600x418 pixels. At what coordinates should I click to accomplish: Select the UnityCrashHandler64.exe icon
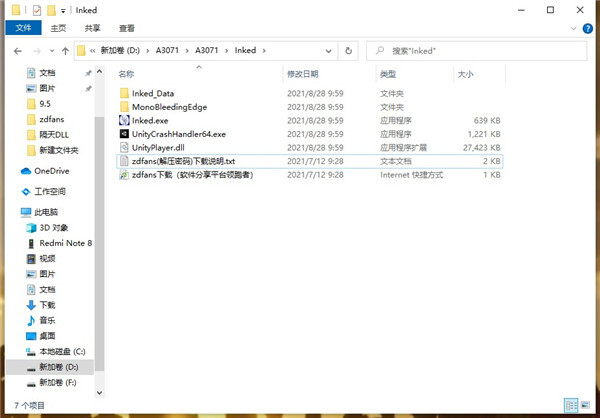124,134
